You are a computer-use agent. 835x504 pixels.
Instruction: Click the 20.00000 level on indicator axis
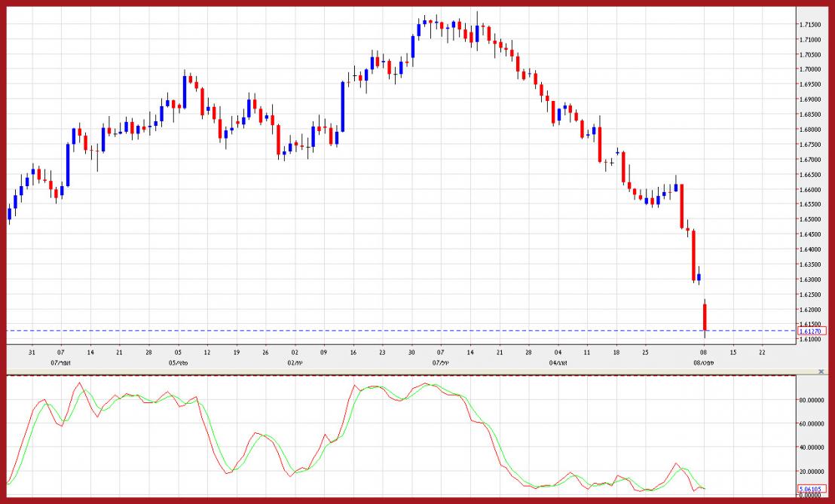(812, 472)
